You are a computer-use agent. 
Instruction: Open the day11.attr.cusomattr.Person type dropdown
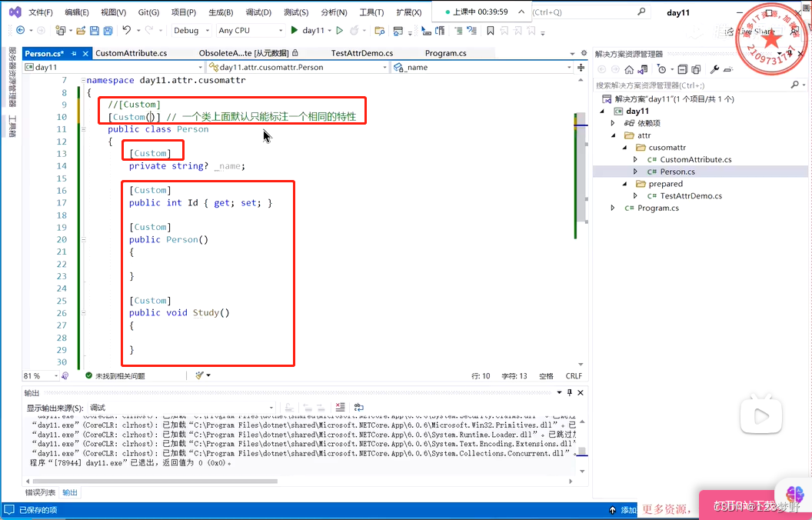[298, 68]
